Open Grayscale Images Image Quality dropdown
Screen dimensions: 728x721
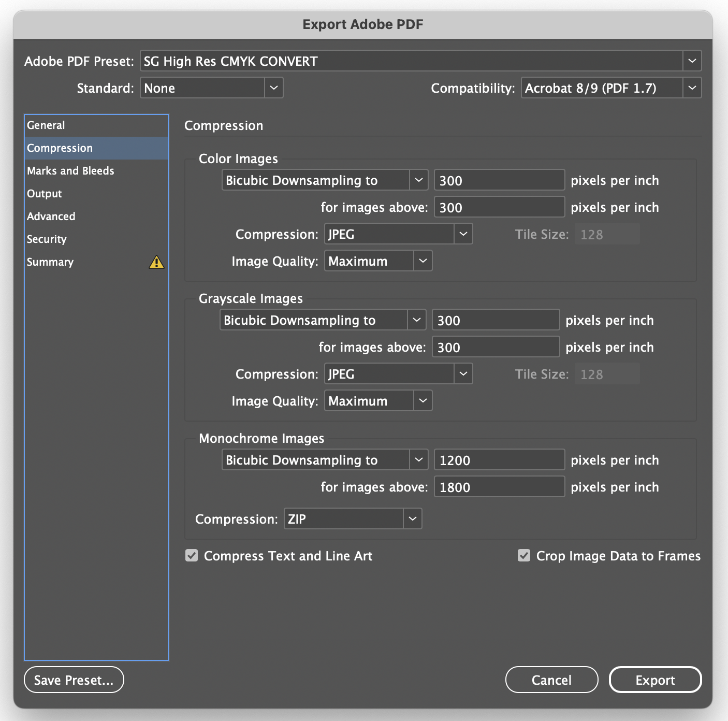pyautogui.click(x=378, y=401)
